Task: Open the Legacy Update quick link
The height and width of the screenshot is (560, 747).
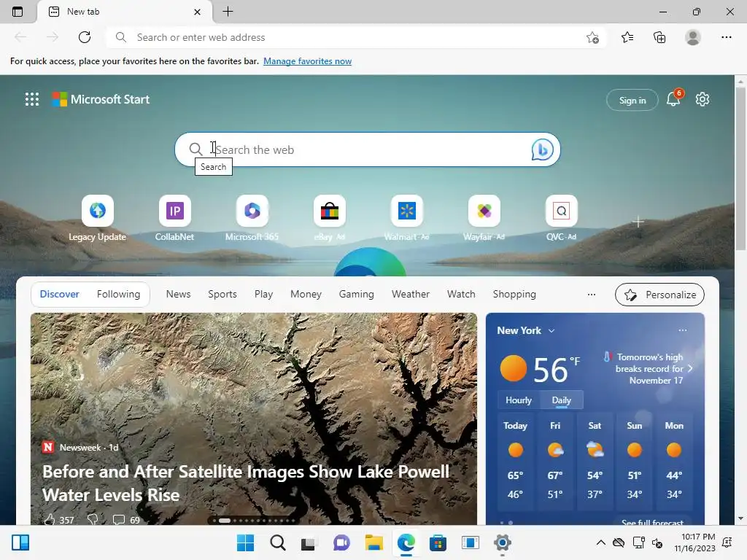Action: [x=98, y=219]
